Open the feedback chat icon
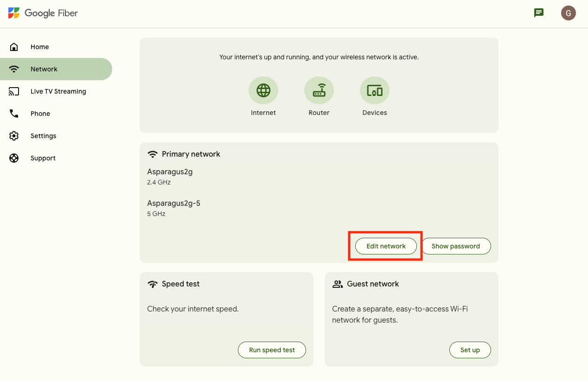 click(538, 13)
